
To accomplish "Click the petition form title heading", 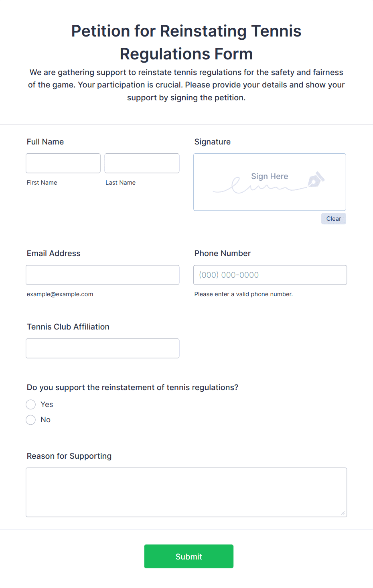I will coord(186,42).
